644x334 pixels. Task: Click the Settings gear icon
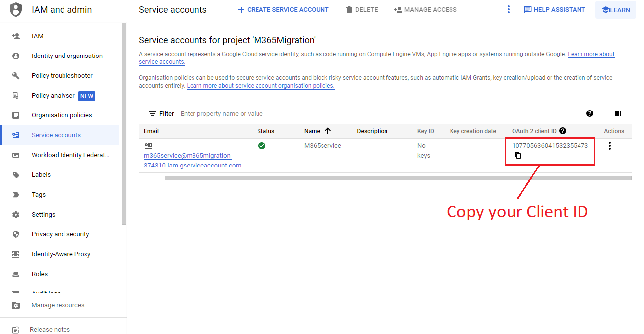click(x=16, y=215)
